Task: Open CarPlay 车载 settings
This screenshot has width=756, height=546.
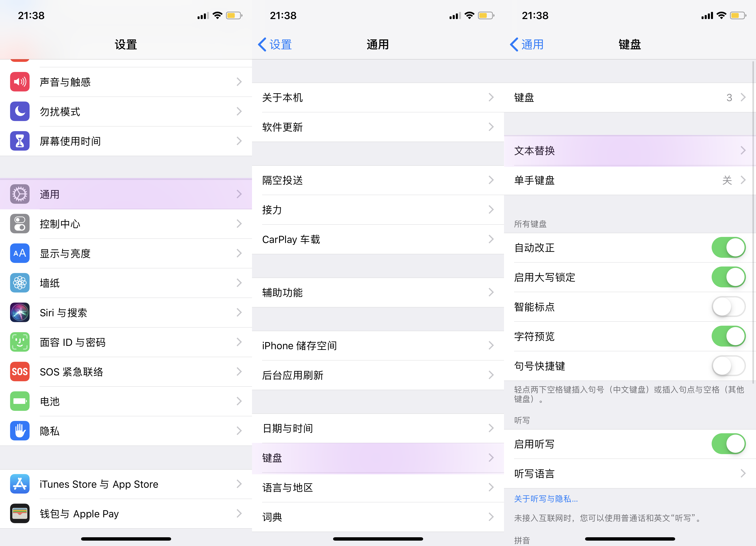Action: coord(378,239)
